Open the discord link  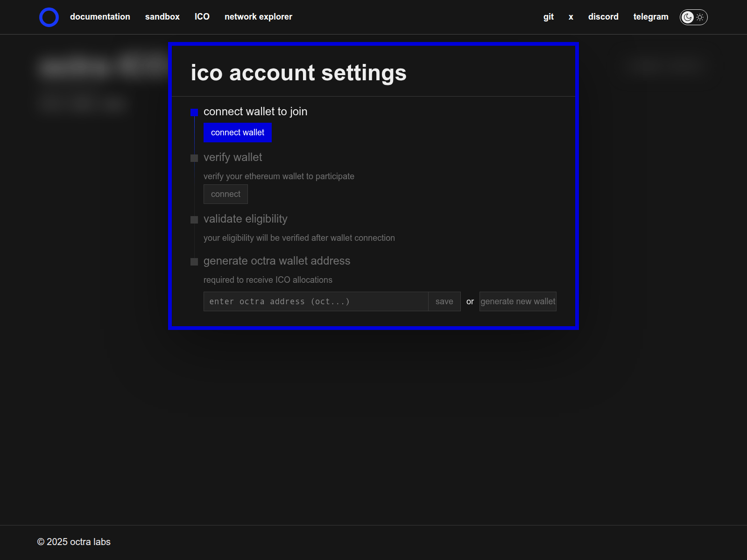click(x=603, y=17)
